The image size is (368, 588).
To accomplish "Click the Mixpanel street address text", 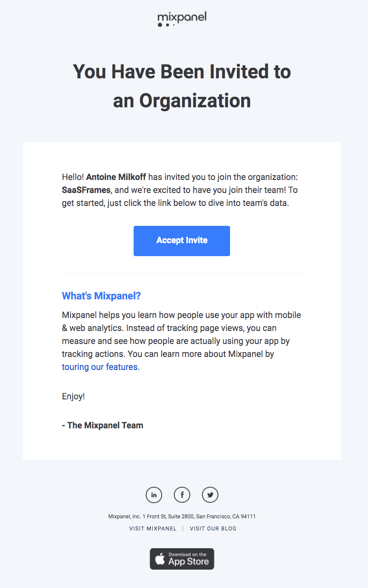I will 182,516.
